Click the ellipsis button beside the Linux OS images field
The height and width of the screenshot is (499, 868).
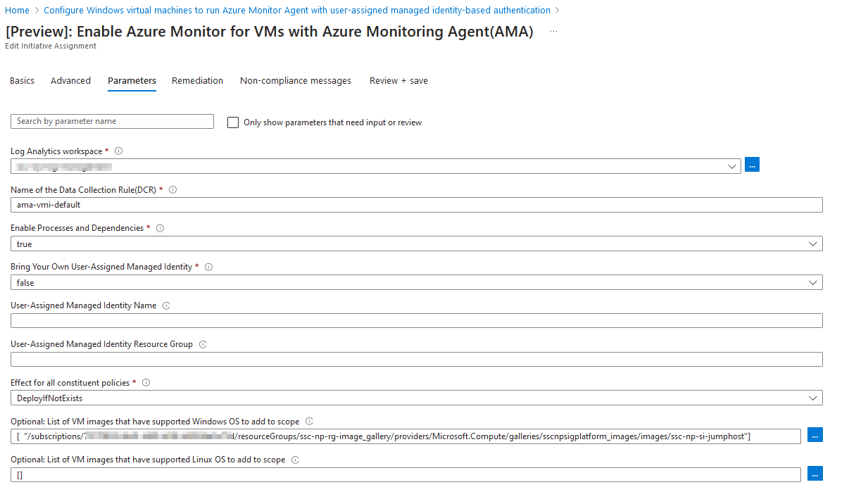point(814,473)
